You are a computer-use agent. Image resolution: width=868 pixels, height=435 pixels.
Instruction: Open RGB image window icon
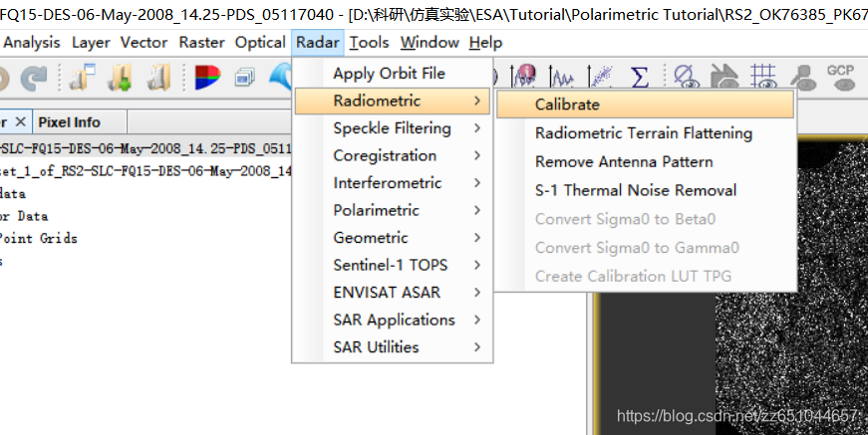207,77
